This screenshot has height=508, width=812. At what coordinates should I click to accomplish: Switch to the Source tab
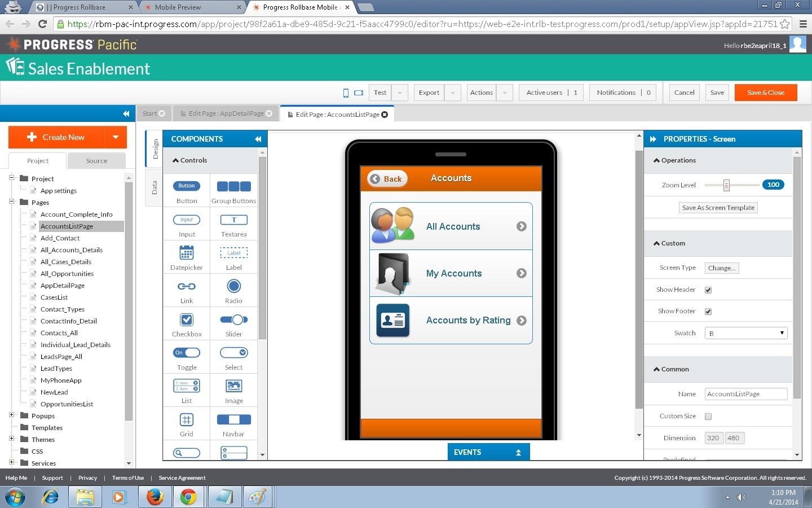[96, 161]
